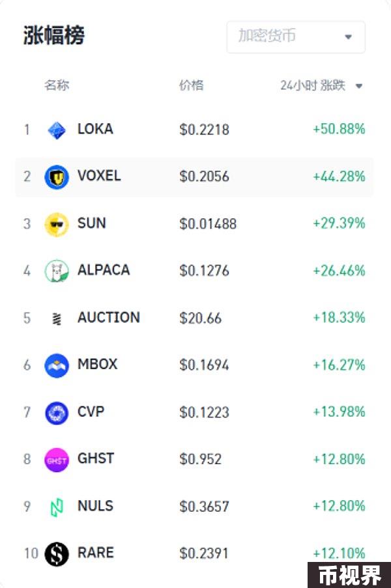Click the RARE black dollar icon
The height and width of the screenshot is (588, 391).
(x=57, y=554)
